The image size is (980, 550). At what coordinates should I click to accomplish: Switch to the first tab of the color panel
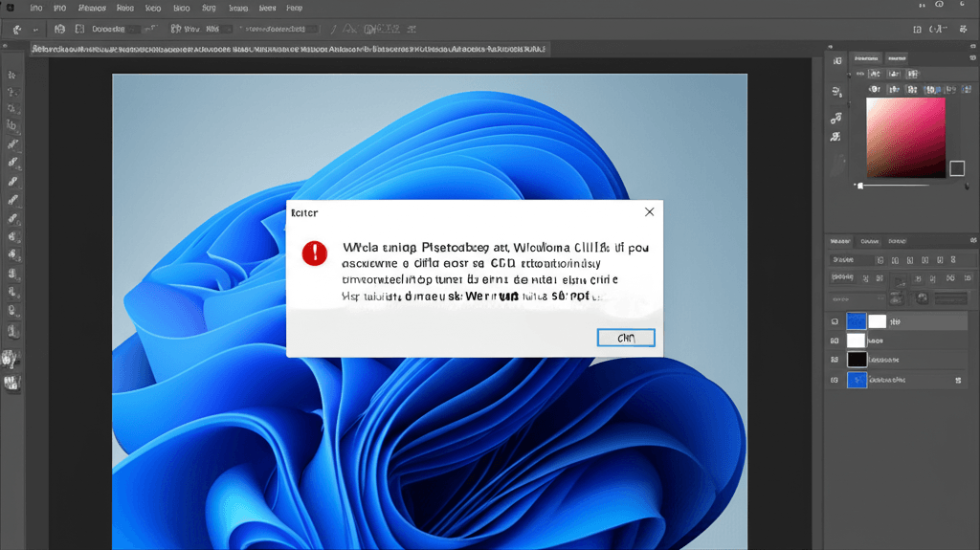pos(866,58)
